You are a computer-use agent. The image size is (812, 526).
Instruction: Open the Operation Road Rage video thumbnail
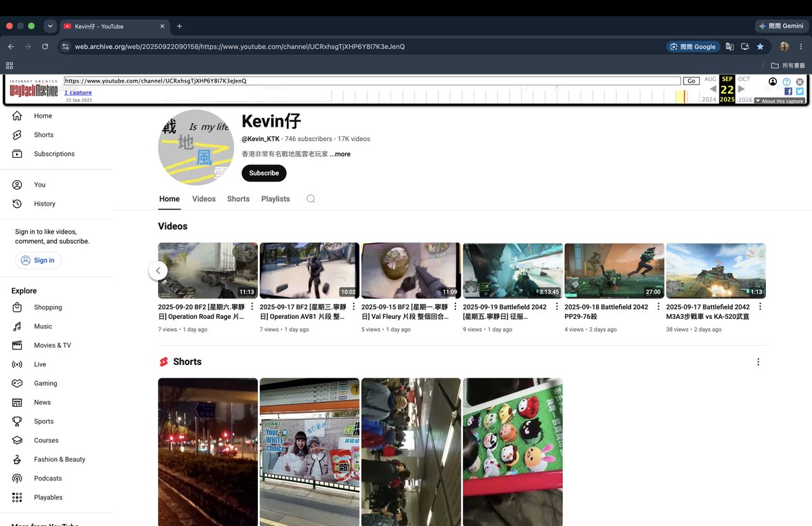click(208, 271)
